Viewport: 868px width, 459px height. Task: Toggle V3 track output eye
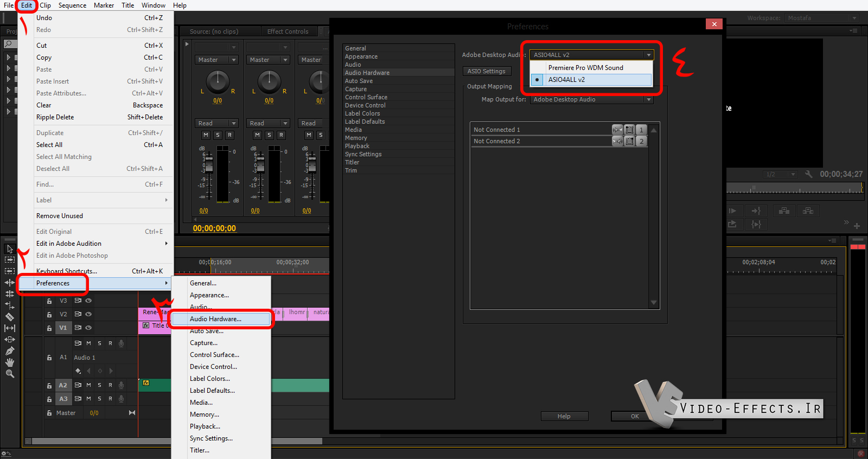click(x=88, y=301)
